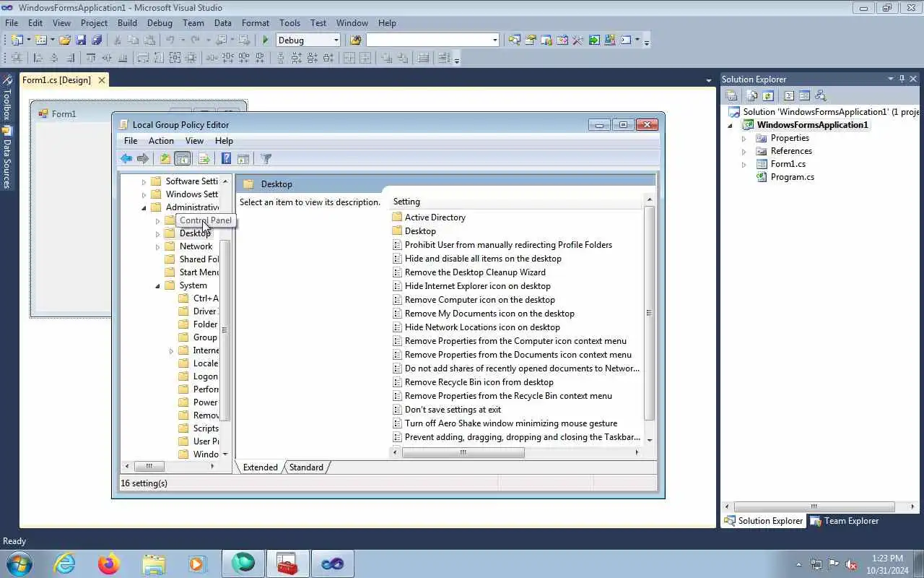Collapse the Administrative Templates tree node
The width and height of the screenshot is (924, 578).
144,208
